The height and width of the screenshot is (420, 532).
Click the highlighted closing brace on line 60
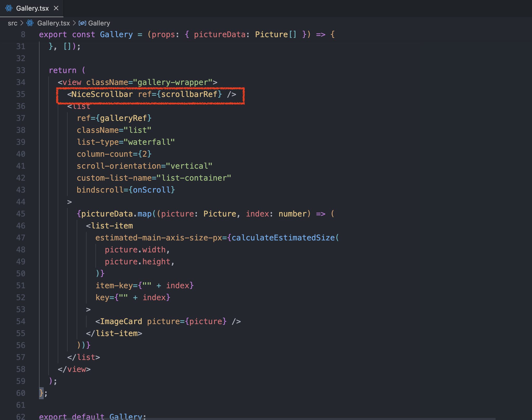coord(41,393)
